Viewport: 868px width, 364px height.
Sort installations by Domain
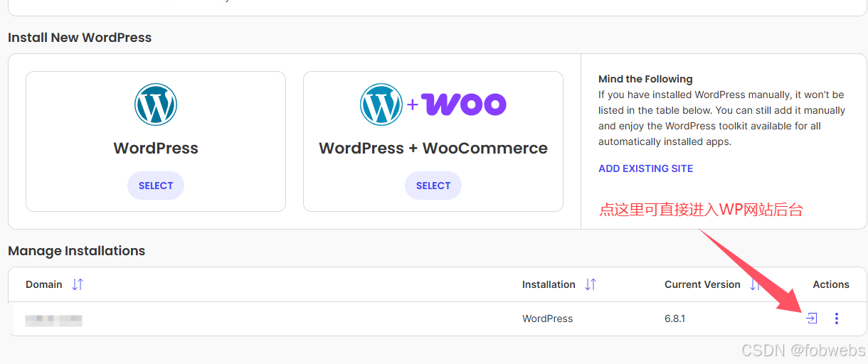78,284
